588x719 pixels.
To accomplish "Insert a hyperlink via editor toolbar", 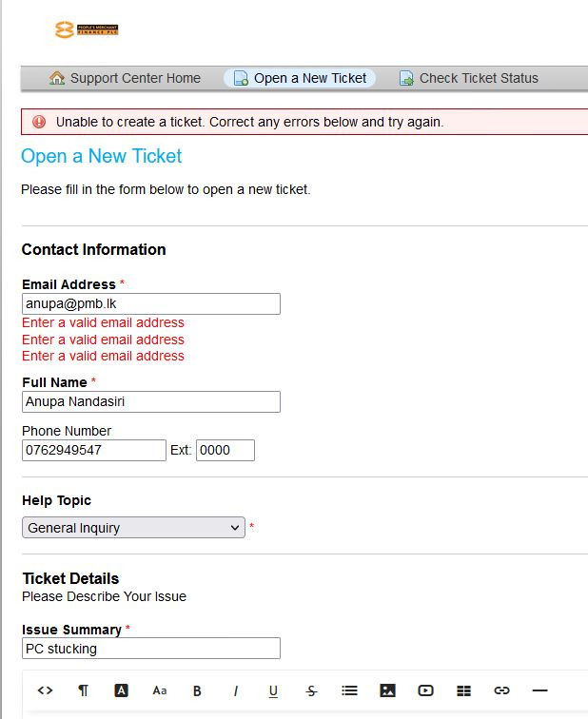I will [501, 690].
